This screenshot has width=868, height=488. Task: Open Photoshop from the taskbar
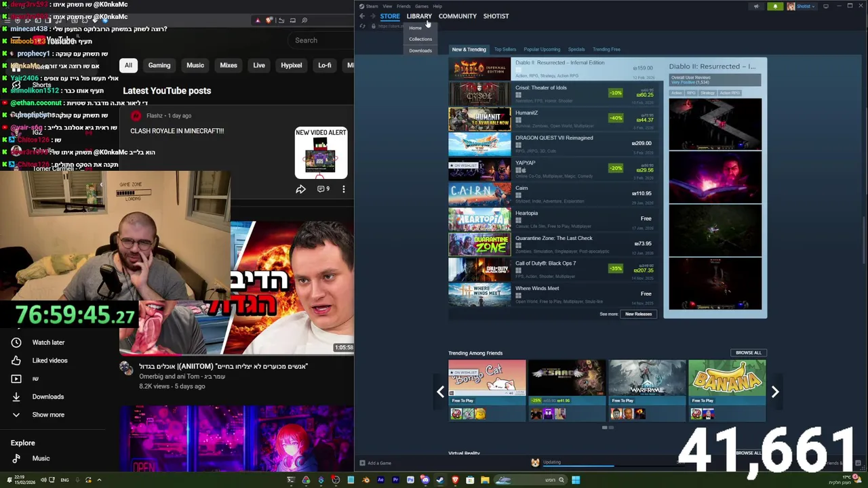coord(411,480)
